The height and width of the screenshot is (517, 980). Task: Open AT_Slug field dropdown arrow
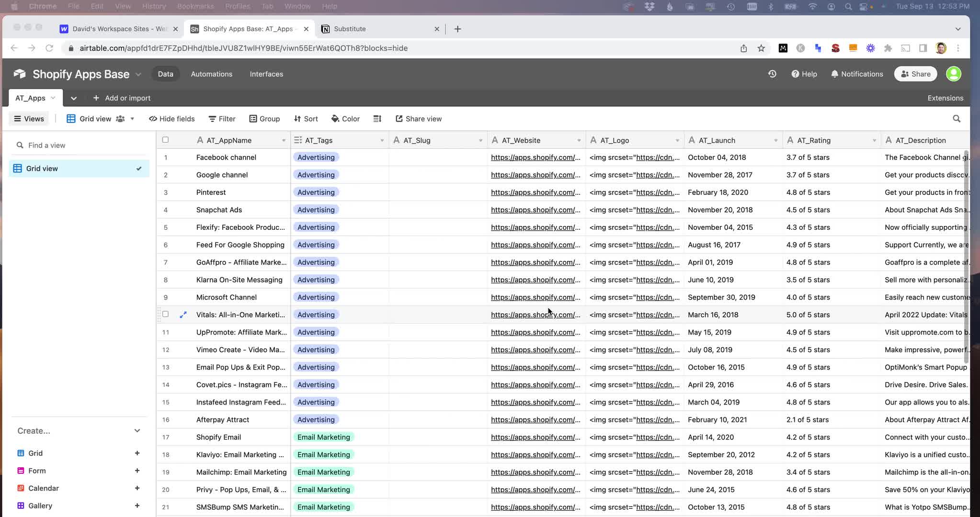[x=480, y=140]
